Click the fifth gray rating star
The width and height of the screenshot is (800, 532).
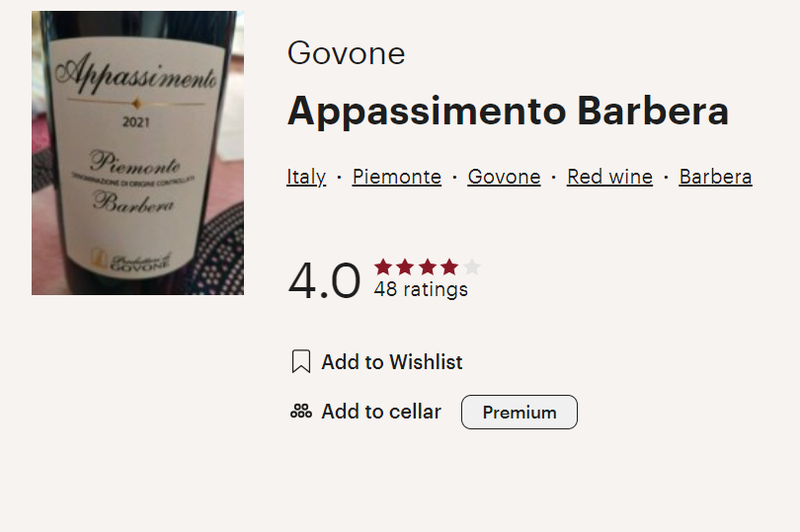point(471,266)
